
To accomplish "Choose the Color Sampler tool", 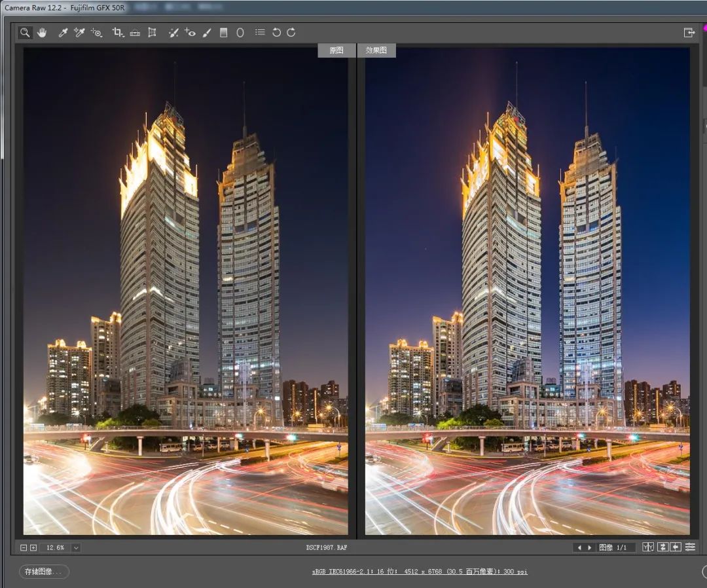I will click(80, 33).
